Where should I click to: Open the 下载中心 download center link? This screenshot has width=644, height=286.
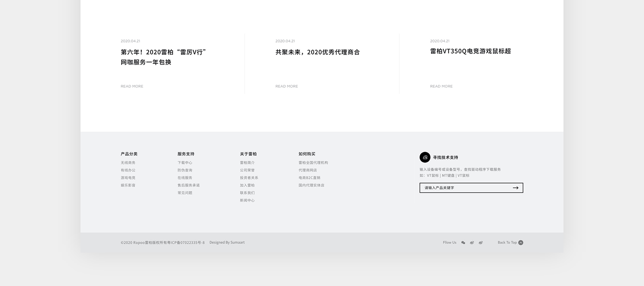[x=185, y=163]
